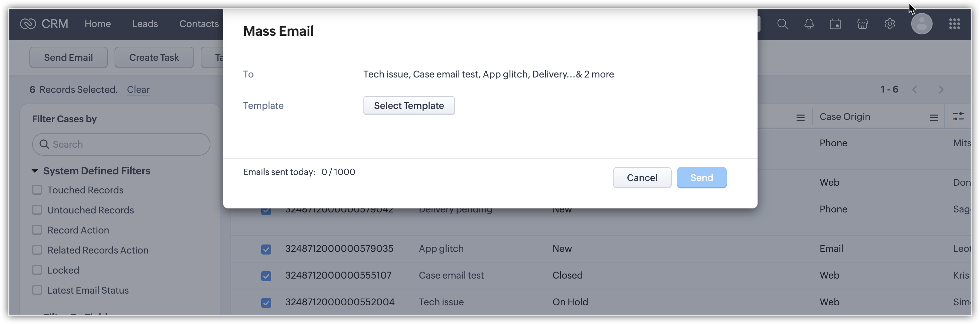Open the Leads tab
This screenshot has height=324, width=980.
(x=145, y=24)
